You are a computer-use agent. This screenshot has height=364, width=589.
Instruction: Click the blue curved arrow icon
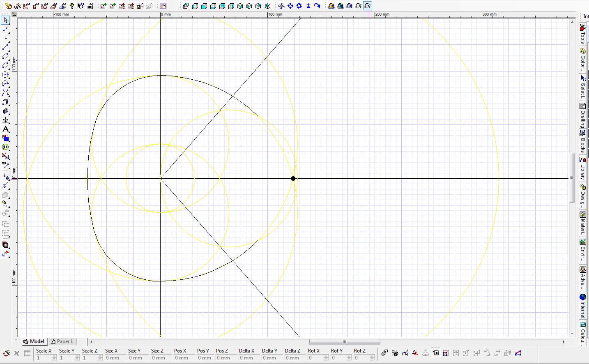(317, 6)
